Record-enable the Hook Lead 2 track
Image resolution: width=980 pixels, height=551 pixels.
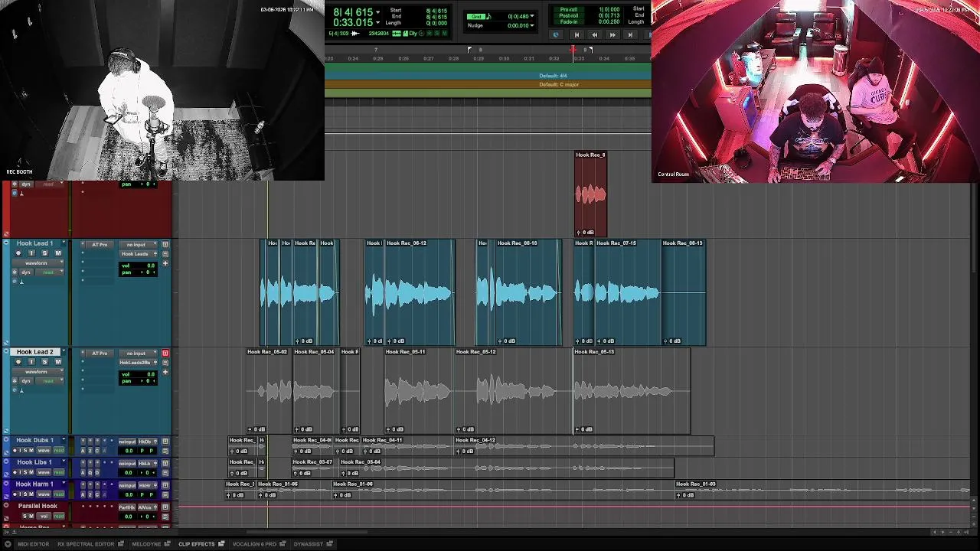click(18, 362)
